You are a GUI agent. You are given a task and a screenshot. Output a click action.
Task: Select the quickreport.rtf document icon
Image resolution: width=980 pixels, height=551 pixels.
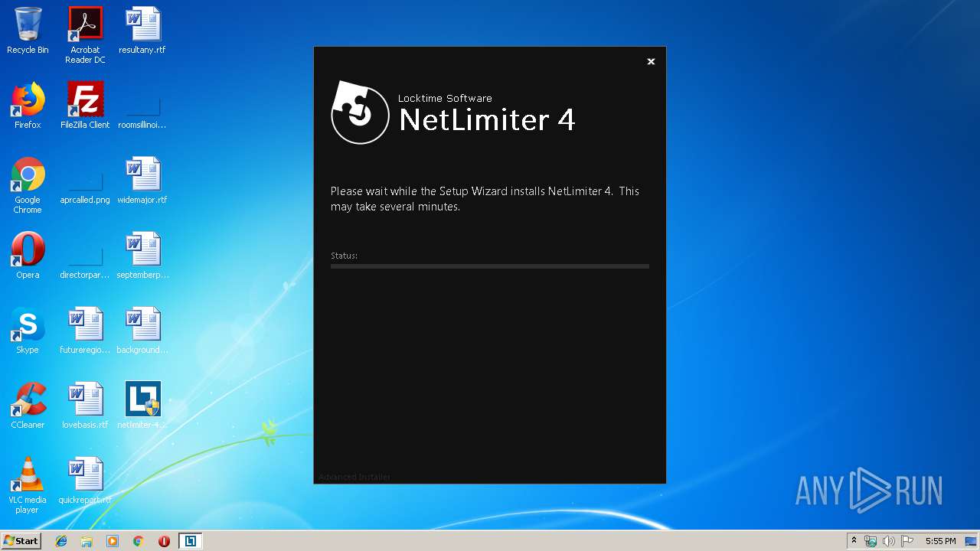(x=85, y=481)
